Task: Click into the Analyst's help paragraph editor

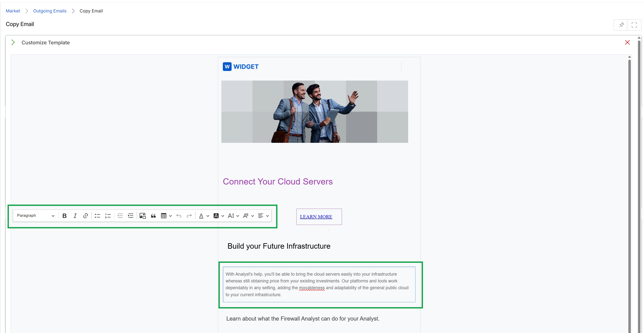Action: coord(319,285)
